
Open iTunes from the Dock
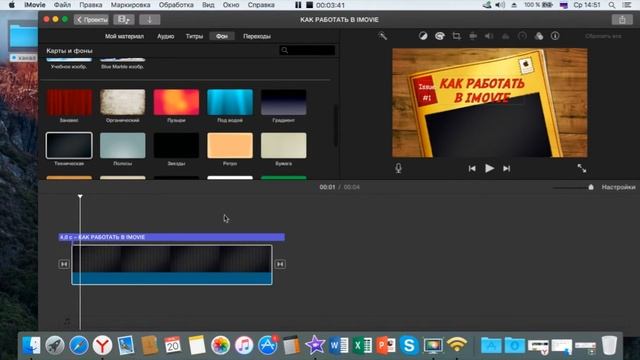click(244, 345)
